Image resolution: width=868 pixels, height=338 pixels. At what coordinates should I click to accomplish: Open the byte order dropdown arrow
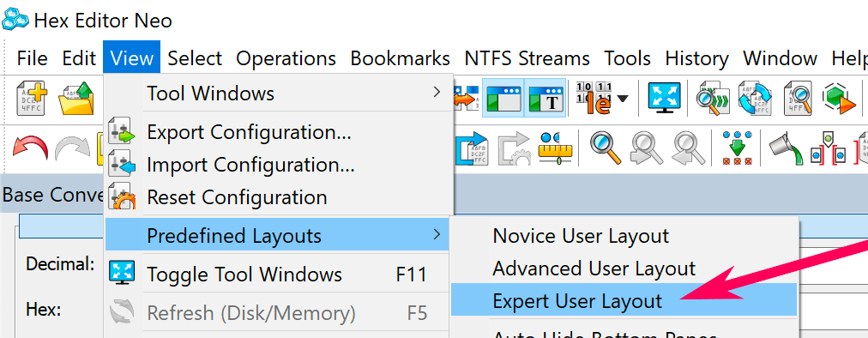click(622, 99)
